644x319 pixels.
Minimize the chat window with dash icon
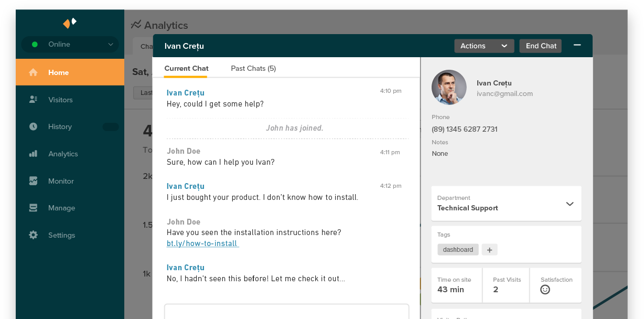click(577, 45)
